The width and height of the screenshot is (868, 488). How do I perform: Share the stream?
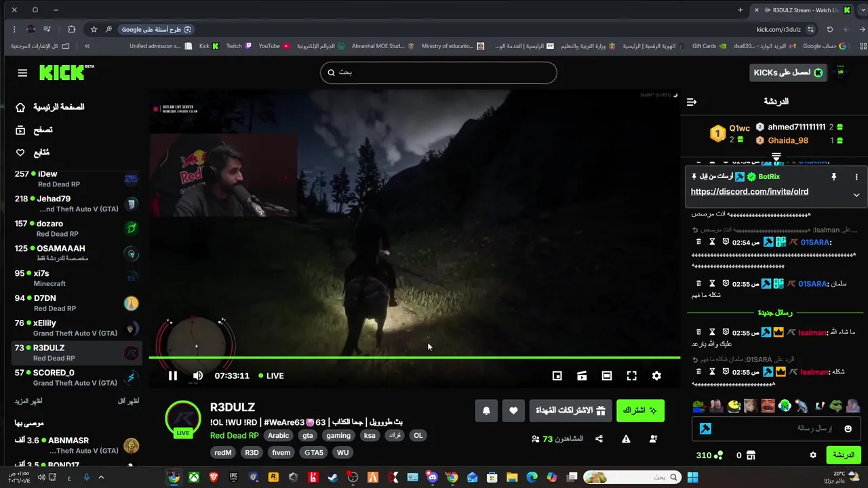pyautogui.click(x=599, y=439)
